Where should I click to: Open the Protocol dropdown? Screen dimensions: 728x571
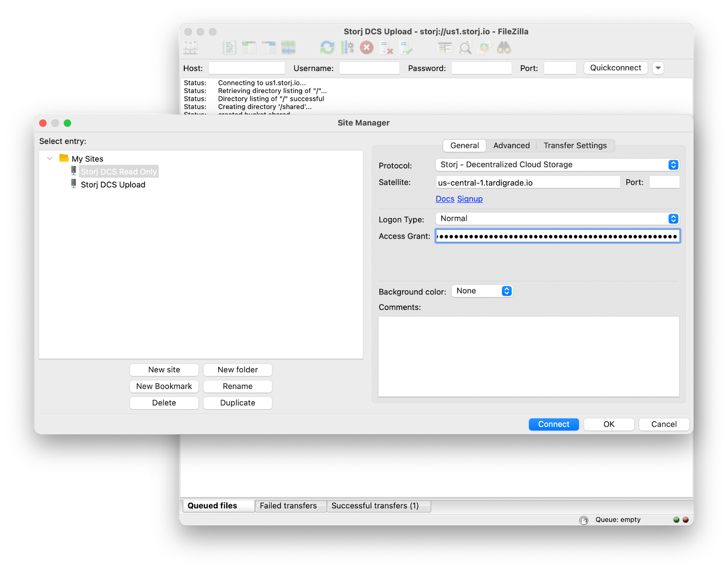[x=557, y=165]
